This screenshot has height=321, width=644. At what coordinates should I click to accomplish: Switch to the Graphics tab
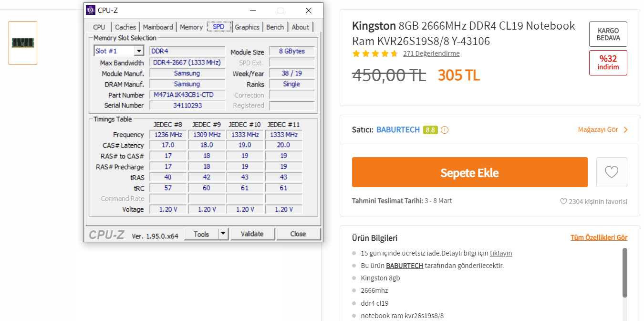247,27
